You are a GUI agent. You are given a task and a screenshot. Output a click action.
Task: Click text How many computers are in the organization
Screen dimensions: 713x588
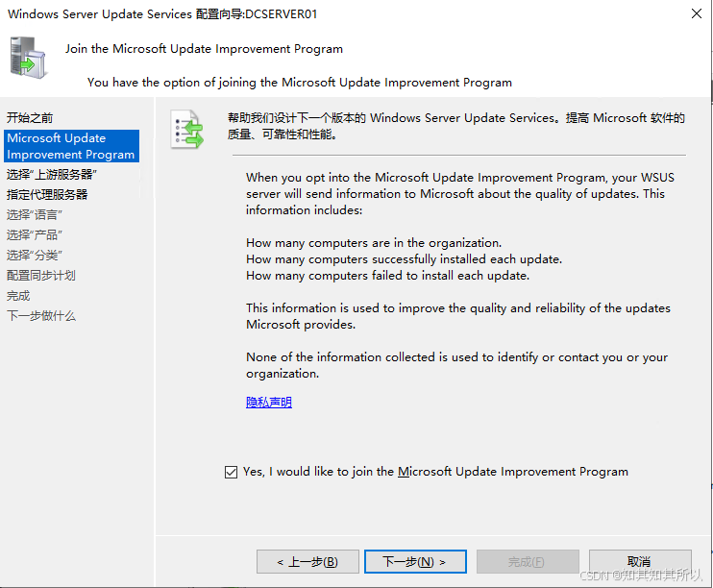374,243
